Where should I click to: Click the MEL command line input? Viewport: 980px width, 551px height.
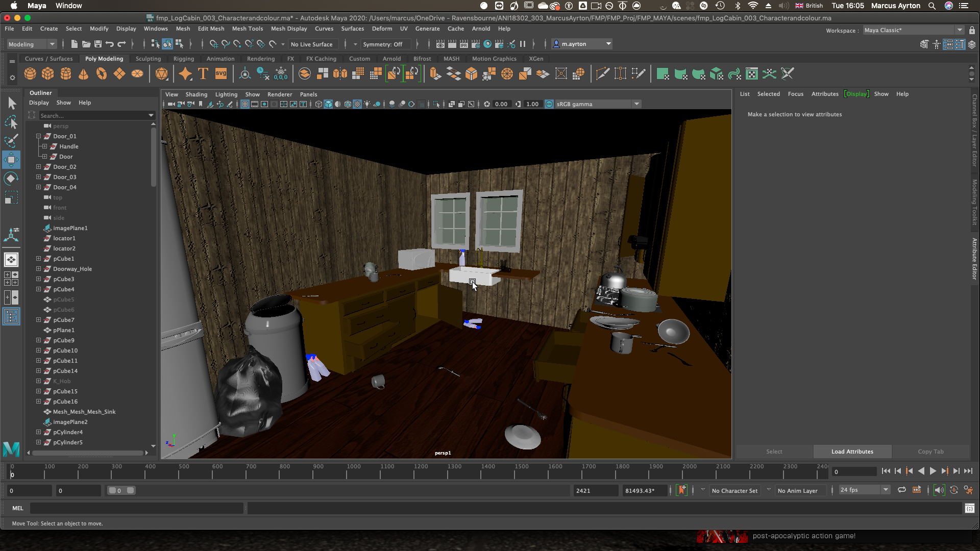pyautogui.click(x=137, y=508)
